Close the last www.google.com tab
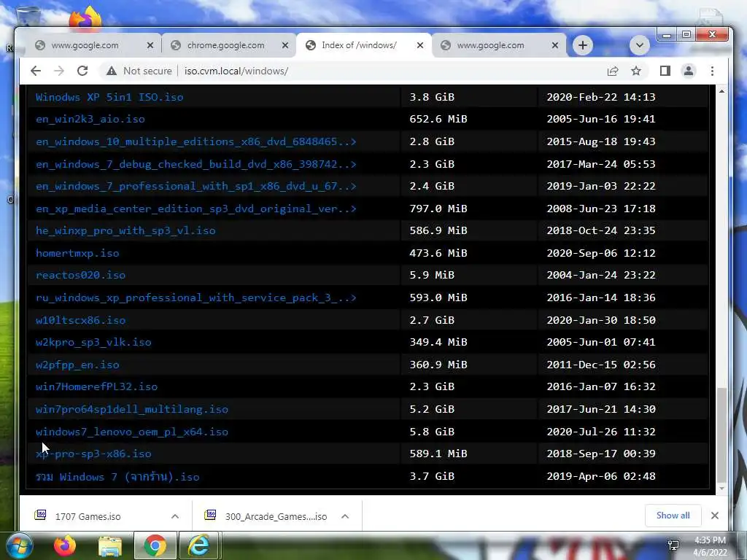The image size is (747, 560). (x=555, y=45)
